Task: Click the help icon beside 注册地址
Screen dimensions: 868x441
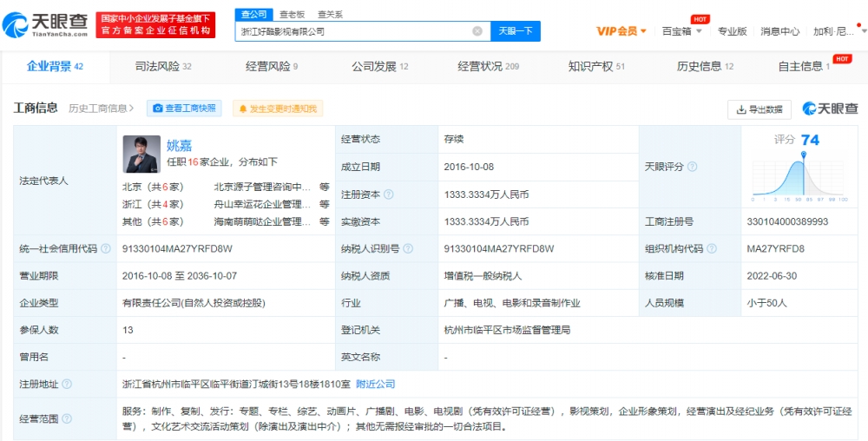Action: [x=67, y=384]
